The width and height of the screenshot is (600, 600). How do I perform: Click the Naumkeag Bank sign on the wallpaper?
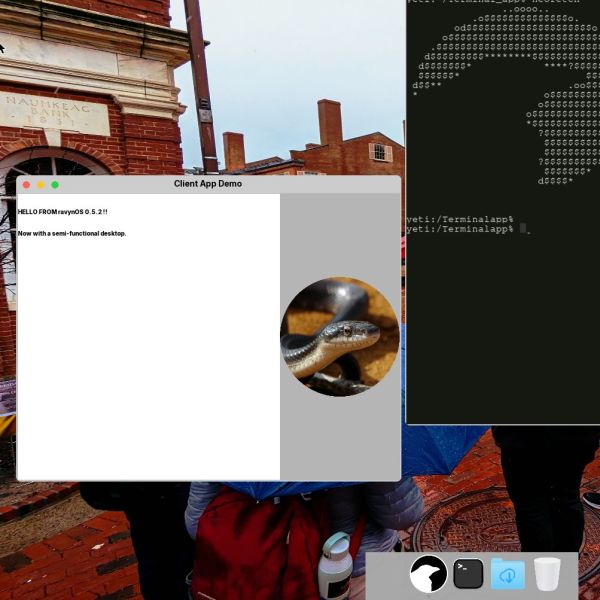[x=55, y=112]
